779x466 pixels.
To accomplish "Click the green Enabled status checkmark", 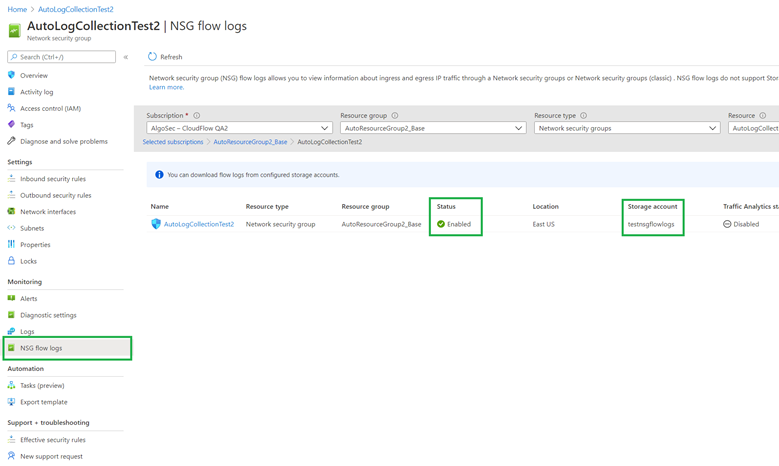I will coord(441,224).
